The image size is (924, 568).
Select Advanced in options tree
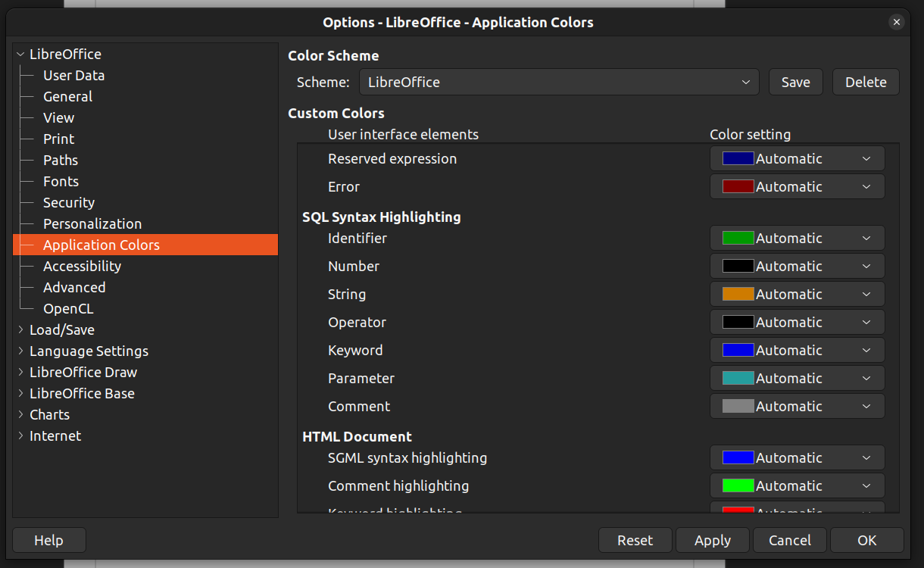(74, 288)
